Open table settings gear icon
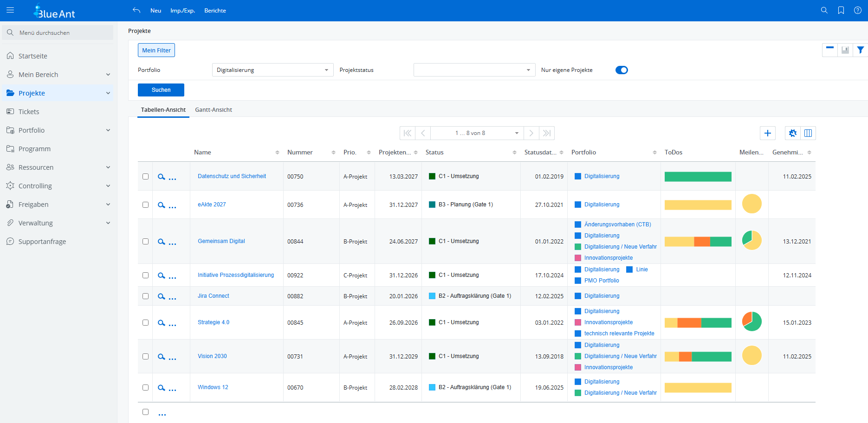The width and height of the screenshot is (868, 423). click(x=792, y=133)
